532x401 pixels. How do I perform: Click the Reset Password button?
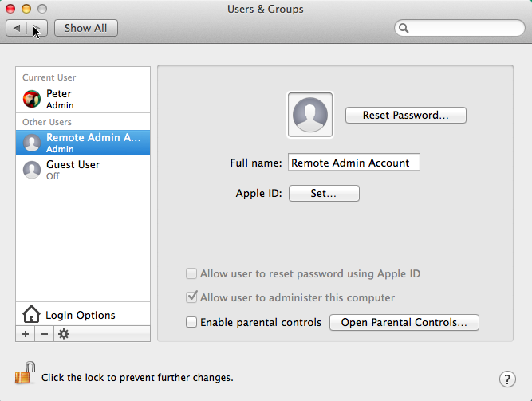[405, 115]
